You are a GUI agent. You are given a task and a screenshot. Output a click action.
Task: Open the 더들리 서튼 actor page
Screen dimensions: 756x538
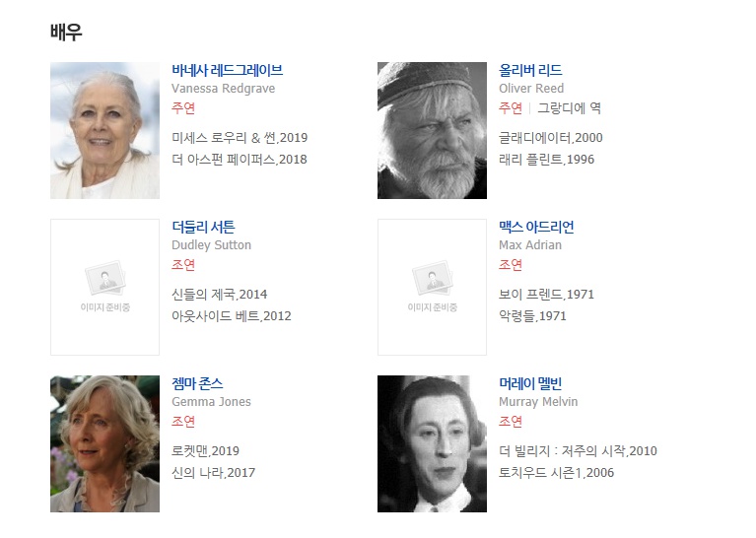click(203, 227)
